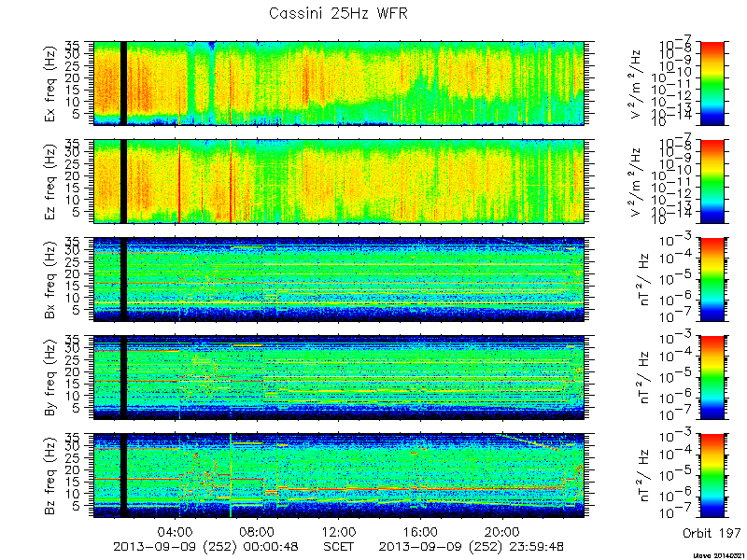Click the 'Cassini 25Hz WFR' plot title
747x560 pixels.
pos(338,13)
